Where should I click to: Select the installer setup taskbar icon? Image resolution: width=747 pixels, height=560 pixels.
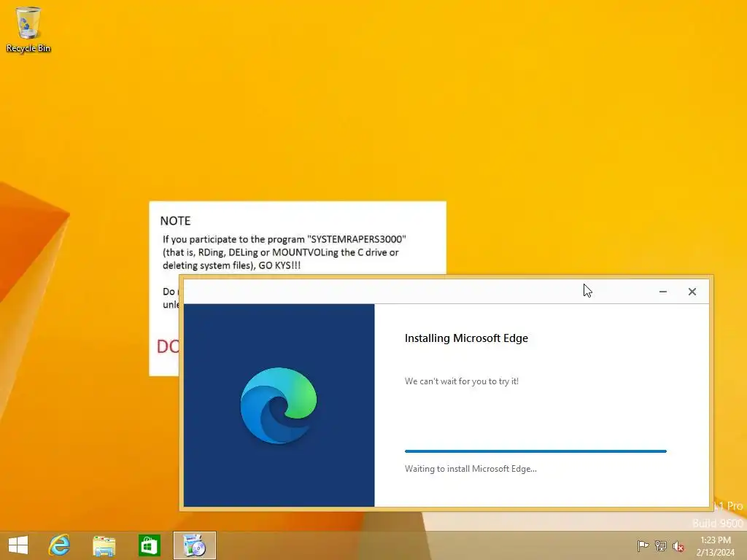pyautogui.click(x=194, y=545)
